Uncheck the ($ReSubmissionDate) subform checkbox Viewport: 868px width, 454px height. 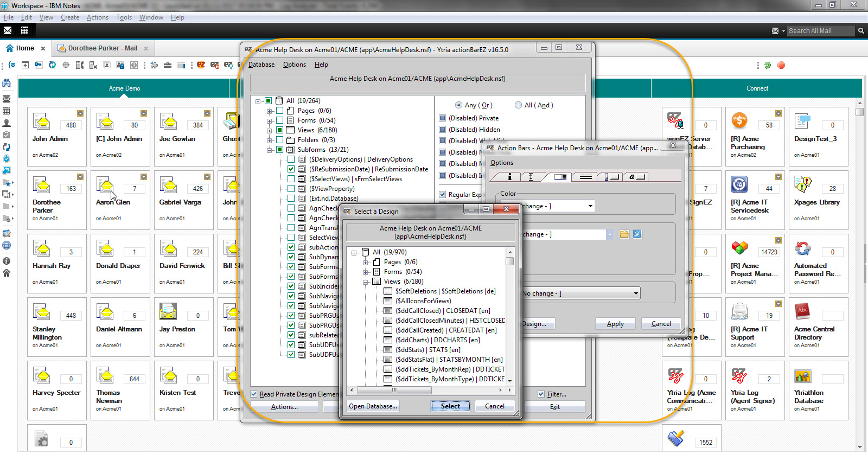click(291, 169)
